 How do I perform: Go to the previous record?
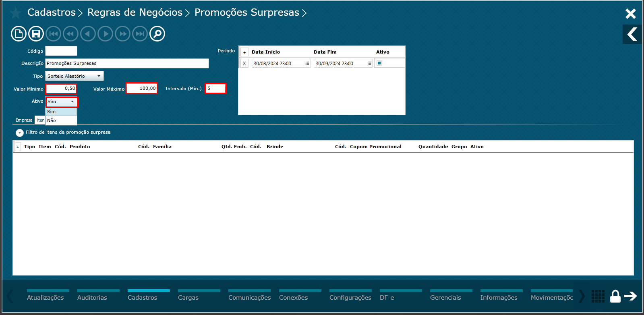coord(88,34)
